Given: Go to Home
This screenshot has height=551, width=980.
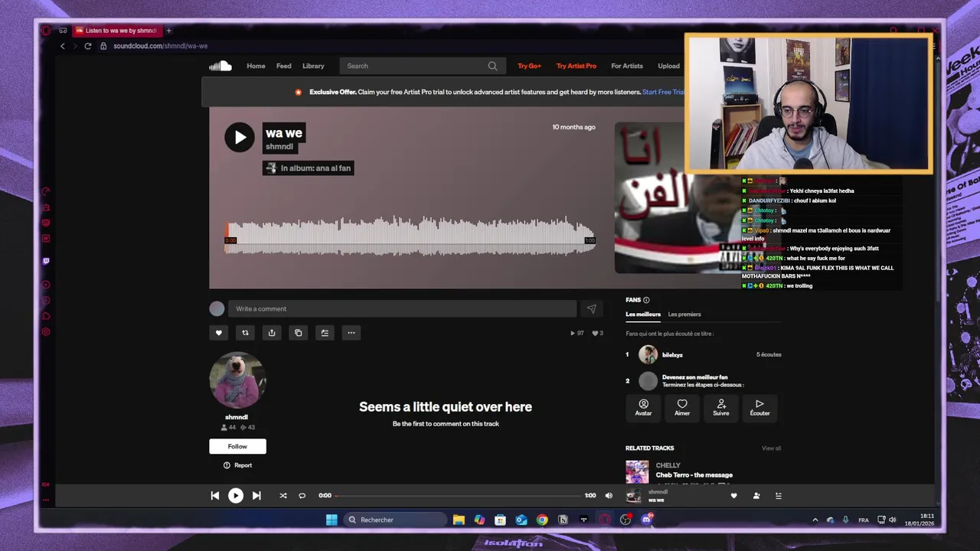Looking at the screenshot, I should pyautogui.click(x=256, y=66).
